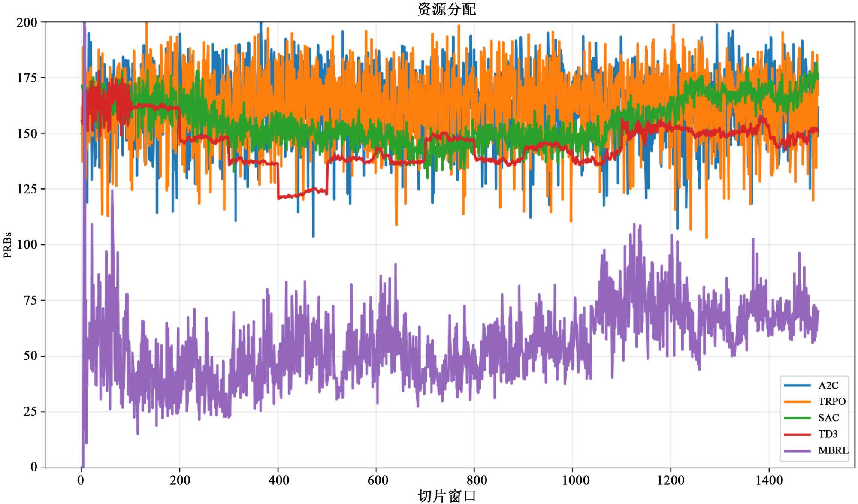Click the purple MBRL legend line swatch

(x=797, y=450)
